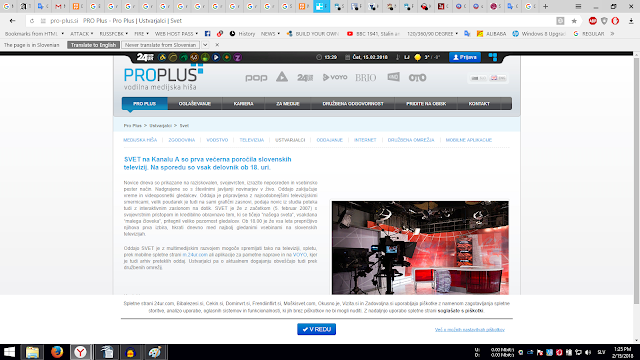Viewport: 640px width, 360px height.
Task: Open the translate options dropdown arrow
Action: tap(205, 45)
